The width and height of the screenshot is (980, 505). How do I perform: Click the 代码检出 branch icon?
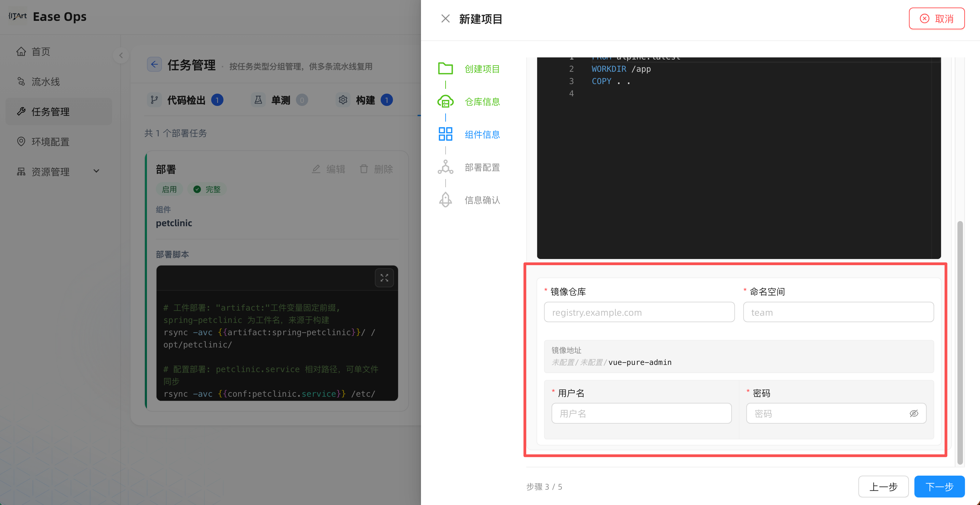tap(154, 100)
